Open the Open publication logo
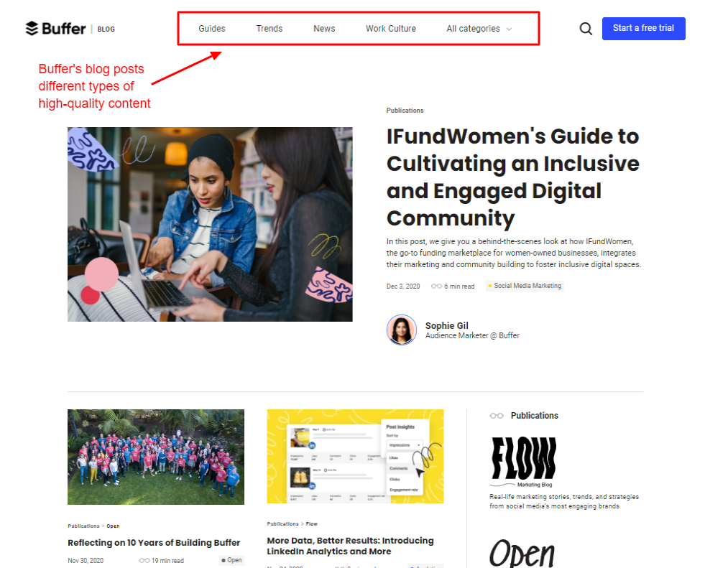728x568 pixels. click(x=522, y=553)
